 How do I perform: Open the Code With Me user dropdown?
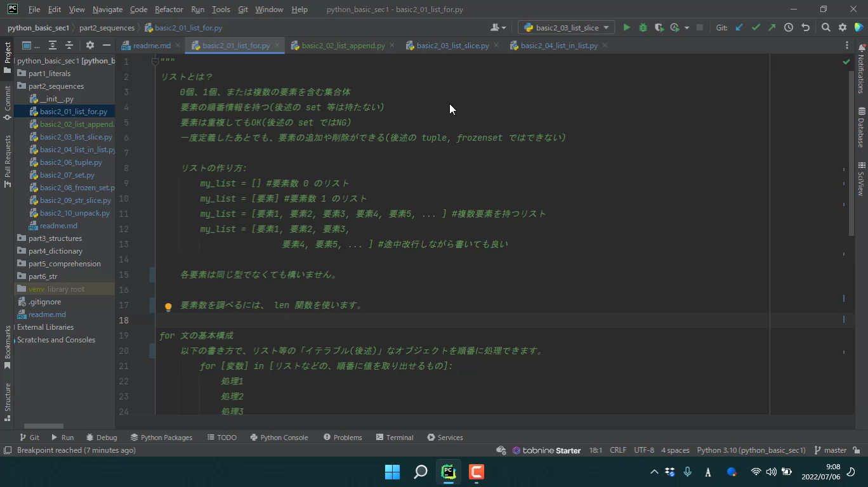coord(498,28)
